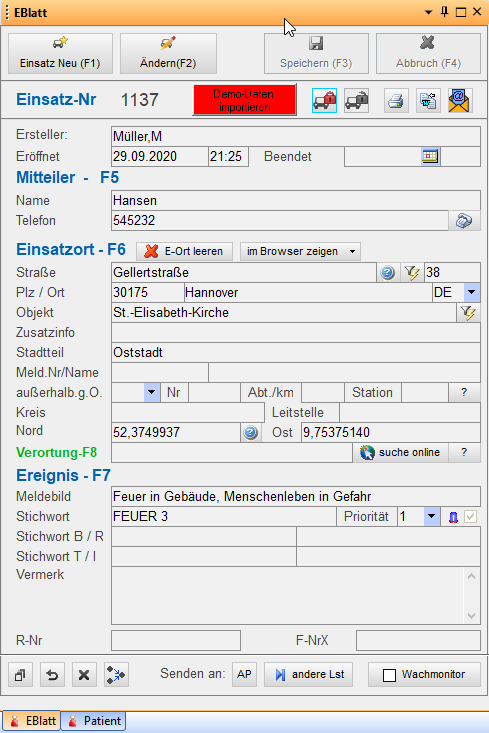This screenshot has width=489, height=733.
Task: Open the DE country dropdown
Action: click(x=471, y=293)
